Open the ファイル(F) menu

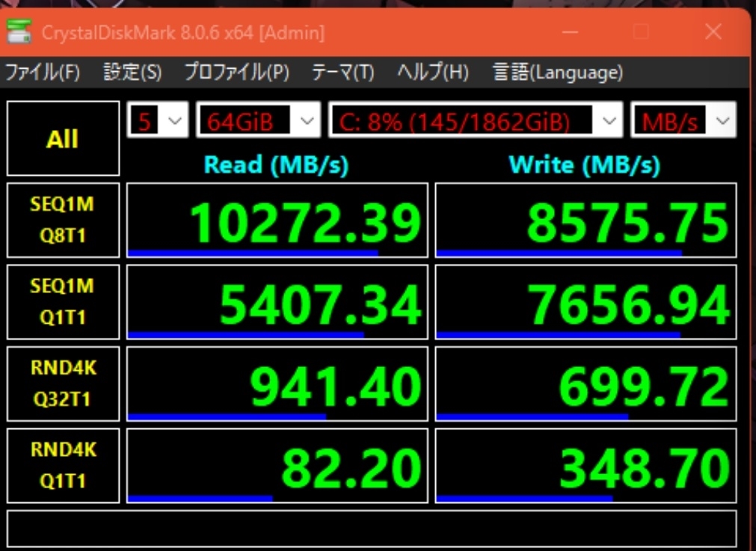click(43, 73)
